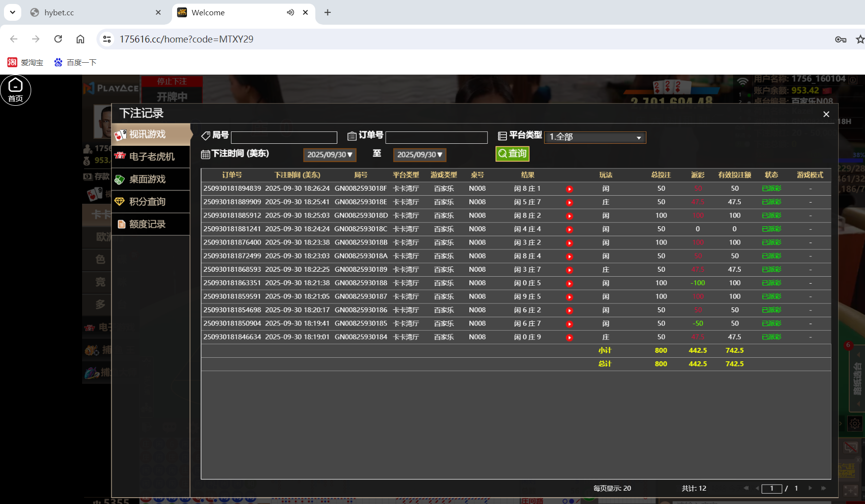Reload the current page
865x504 pixels.
pyautogui.click(x=58, y=39)
